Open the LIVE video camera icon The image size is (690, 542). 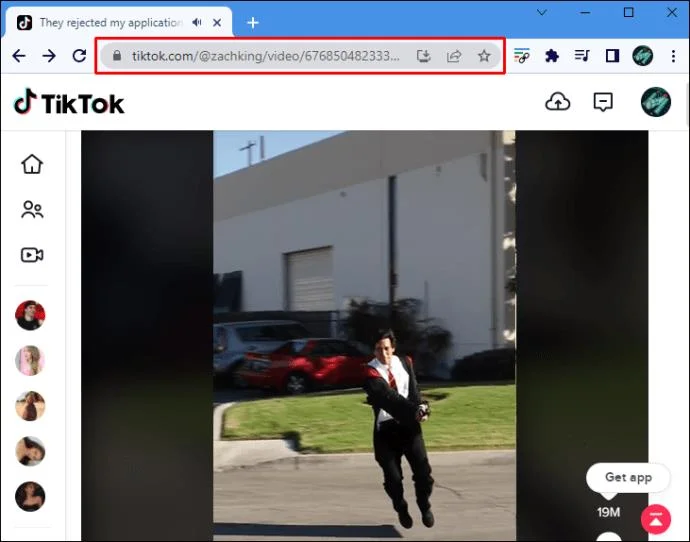pos(32,255)
